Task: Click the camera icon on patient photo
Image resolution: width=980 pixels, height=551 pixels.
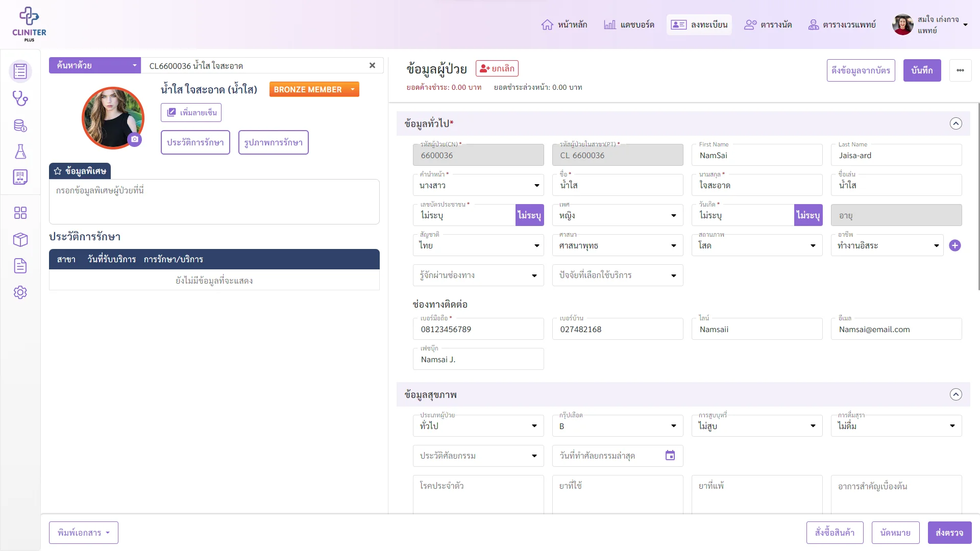Action: coord(134,139)
